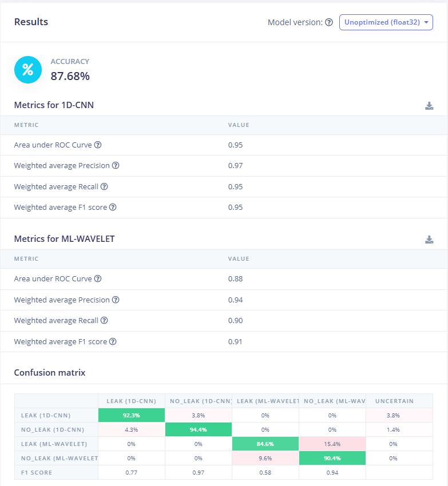Open help for ML-WAVELET Weighted average Recall
The height and width of the screenshot is (486, 448).
[104, 321]
